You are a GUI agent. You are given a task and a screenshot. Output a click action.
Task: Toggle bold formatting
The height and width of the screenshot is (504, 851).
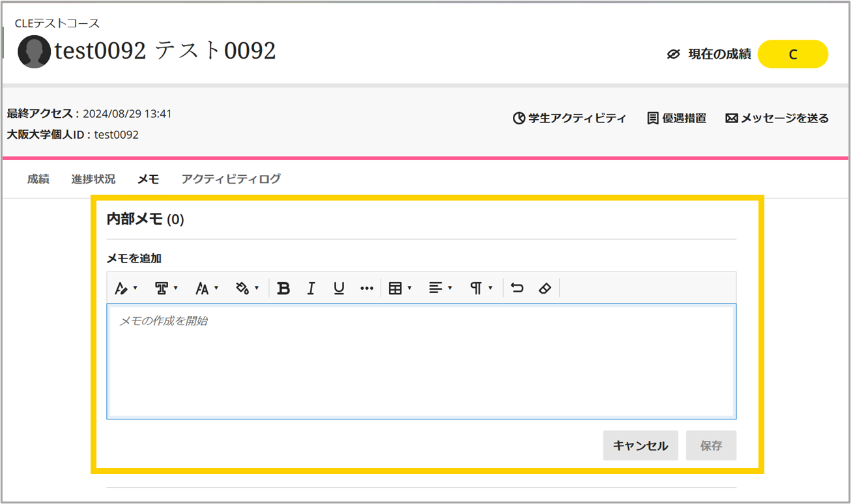283,288
